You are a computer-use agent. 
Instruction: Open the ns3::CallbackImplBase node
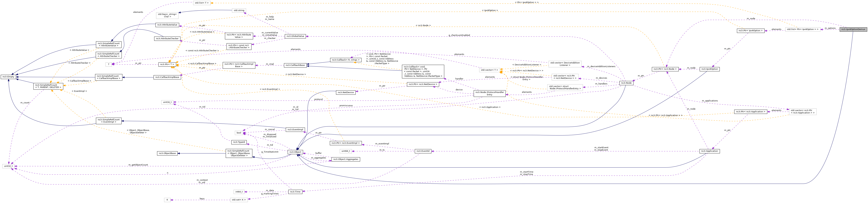[167, 77]
